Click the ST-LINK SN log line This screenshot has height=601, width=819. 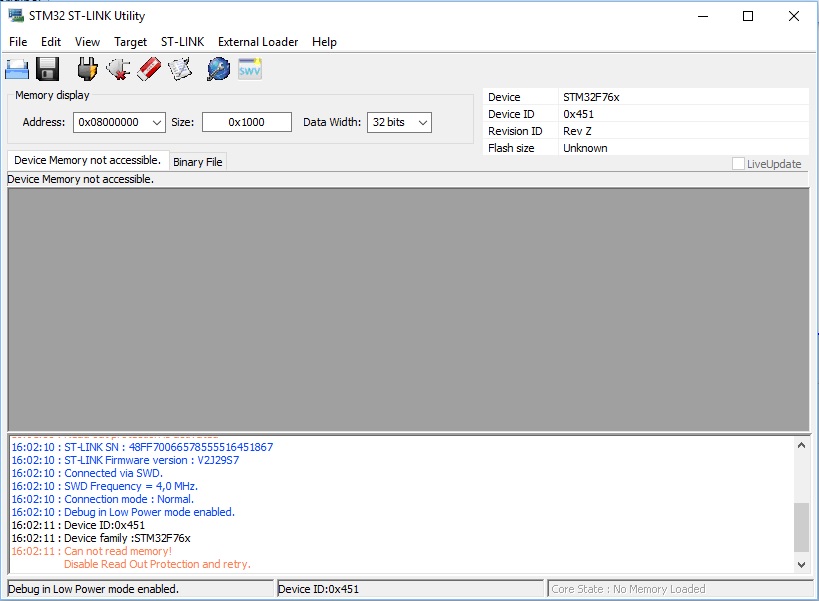(142, 447)
